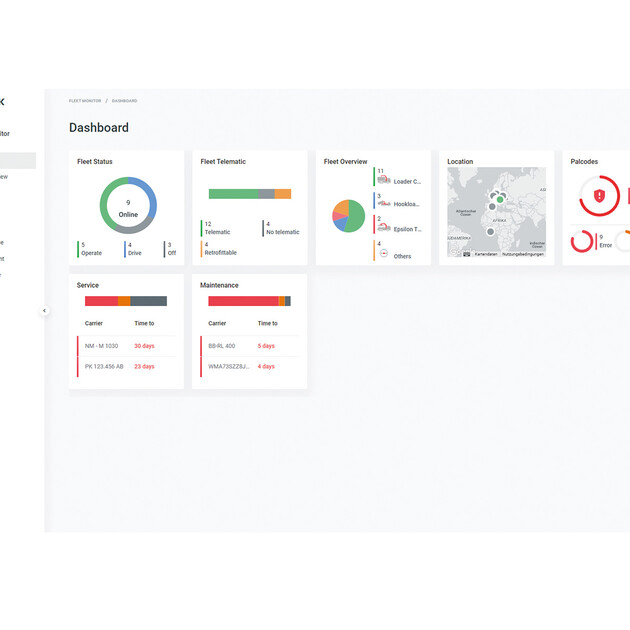The width and height of the screenshot is (630, 630).
Task: Select carrier PK 123.456 AB service row
Action: click(105, 366)
